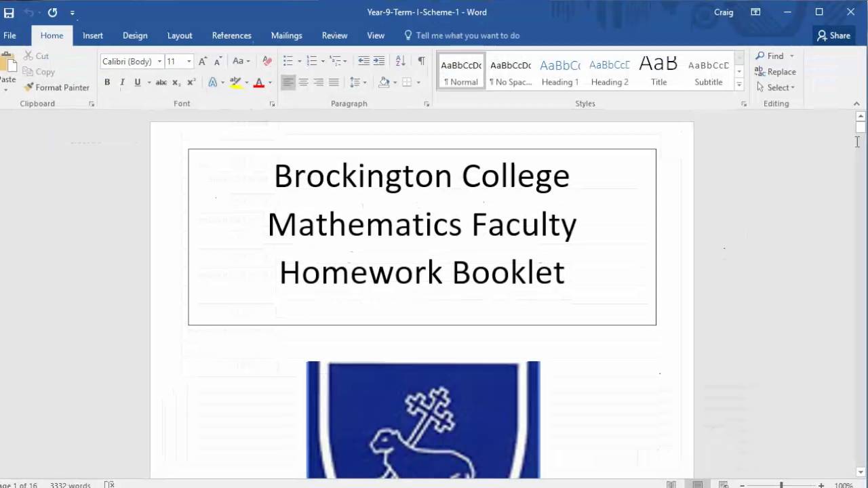Toggle Show/Hide paragraph marks
This screenshot has width=868, height=488.
(421, 61)
